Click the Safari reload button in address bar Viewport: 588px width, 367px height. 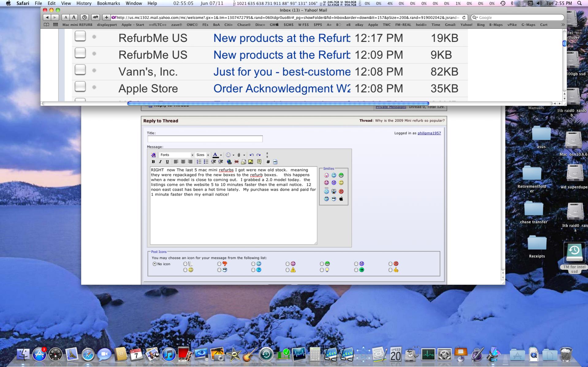(464, 17)
